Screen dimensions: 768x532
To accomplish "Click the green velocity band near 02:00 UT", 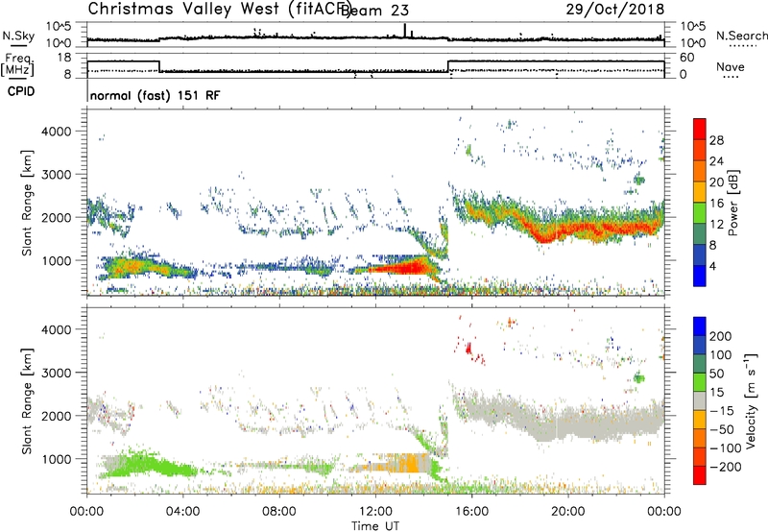I will pyautogui.click(x=142, y=465).
